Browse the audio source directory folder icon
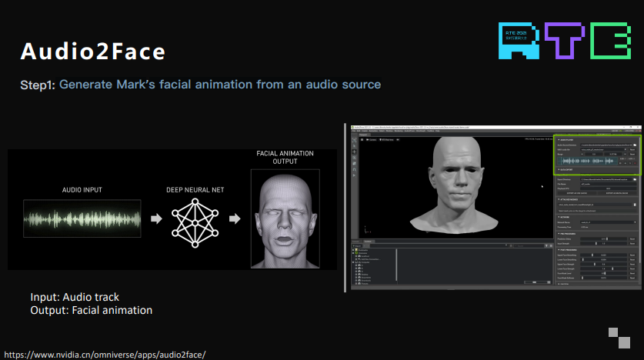Screen dimensions: 644x360 coord(635,145)
